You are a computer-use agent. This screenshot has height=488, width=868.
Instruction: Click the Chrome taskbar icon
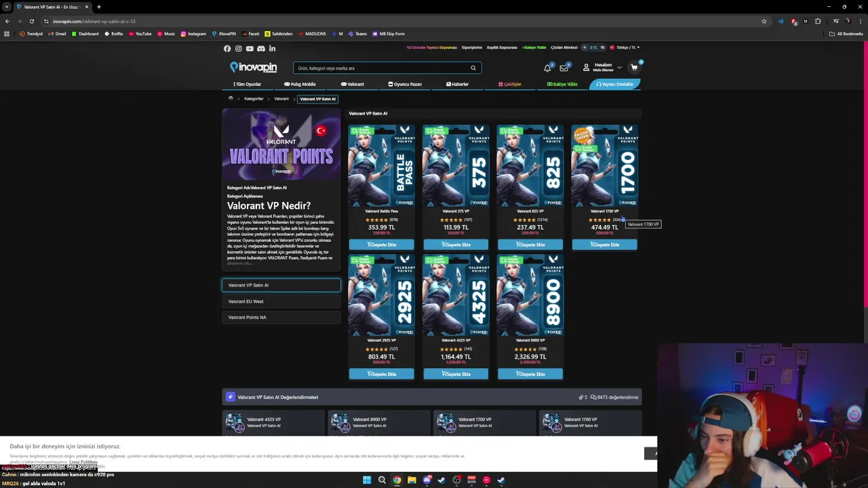click(x=397, y=480)
